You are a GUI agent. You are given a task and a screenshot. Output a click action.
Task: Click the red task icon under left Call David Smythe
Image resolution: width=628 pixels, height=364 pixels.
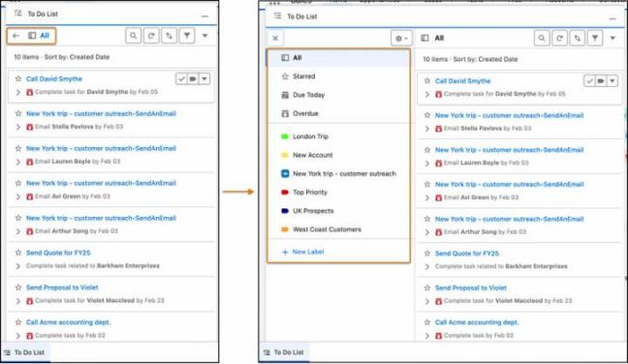click(x=30, y=92)
